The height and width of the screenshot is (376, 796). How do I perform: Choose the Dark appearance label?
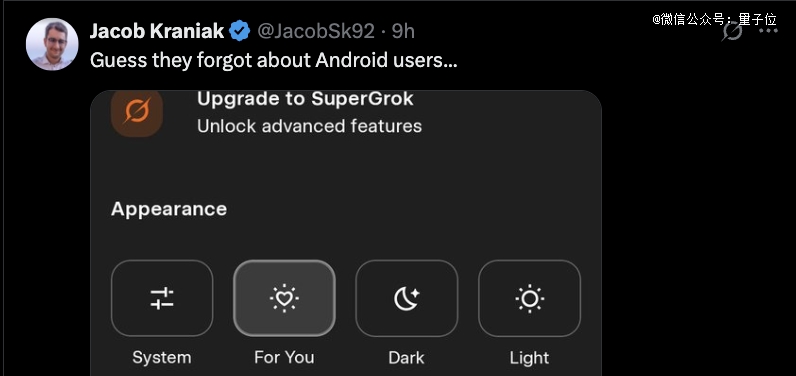click(x=407, y=358)
